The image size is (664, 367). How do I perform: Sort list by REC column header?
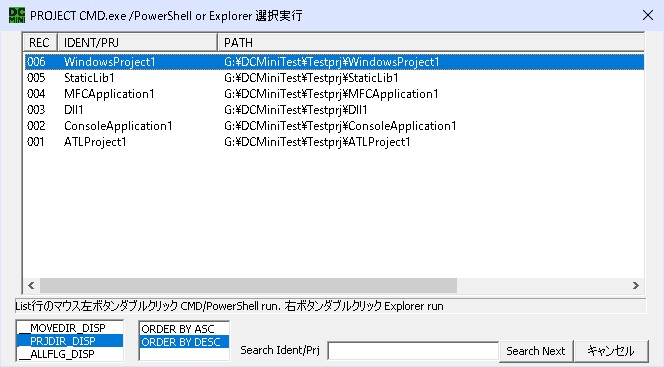[x=39, y=43]
